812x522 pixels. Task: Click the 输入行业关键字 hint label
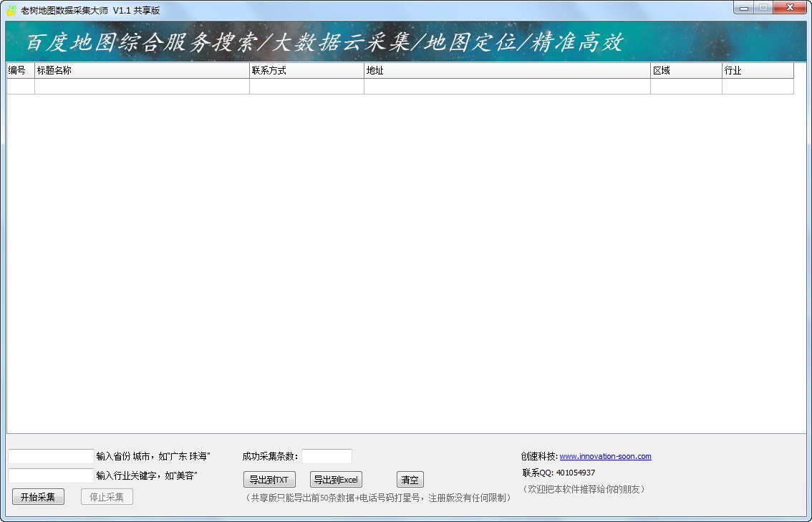pyautogui.click(x=147, y=475)
